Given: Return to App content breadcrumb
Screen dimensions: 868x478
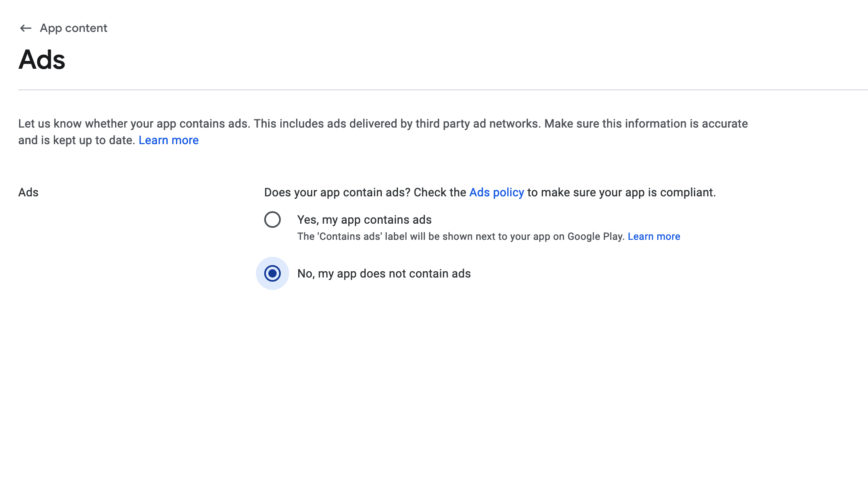Looking at the screenshot, I should [x=73, y=28].
